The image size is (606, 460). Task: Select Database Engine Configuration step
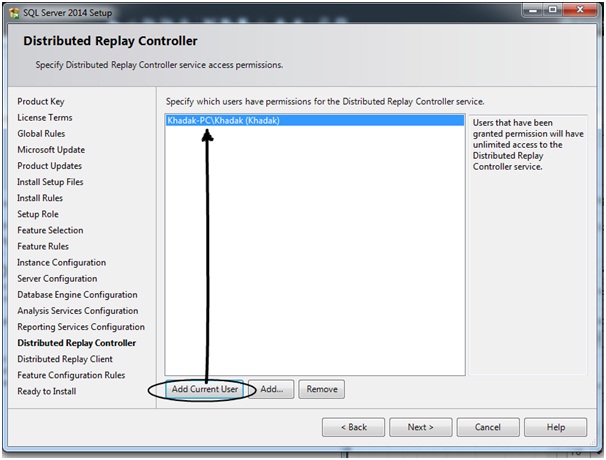click(x=77, y=295)
